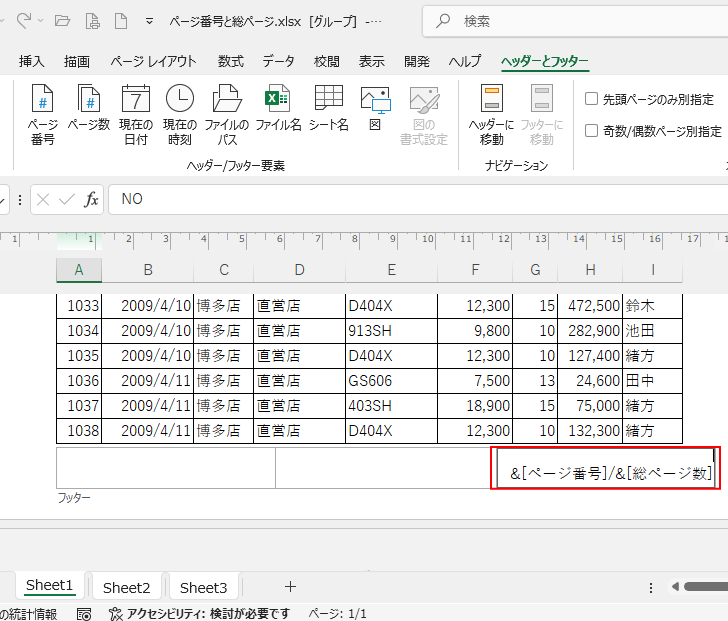Switch to ページ レイアウト tab
This screenshot has width=728, height=621.
(153, 61)
